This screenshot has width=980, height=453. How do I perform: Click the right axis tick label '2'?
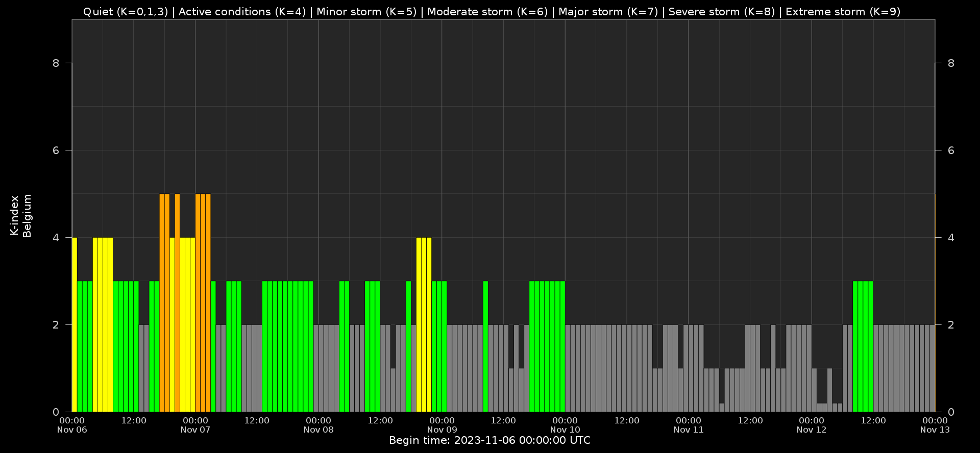[x=951, y=324]
